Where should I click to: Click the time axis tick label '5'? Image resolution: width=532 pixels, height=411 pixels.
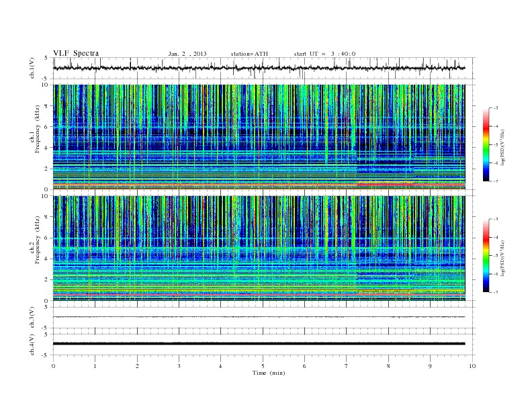coord(263,366)
